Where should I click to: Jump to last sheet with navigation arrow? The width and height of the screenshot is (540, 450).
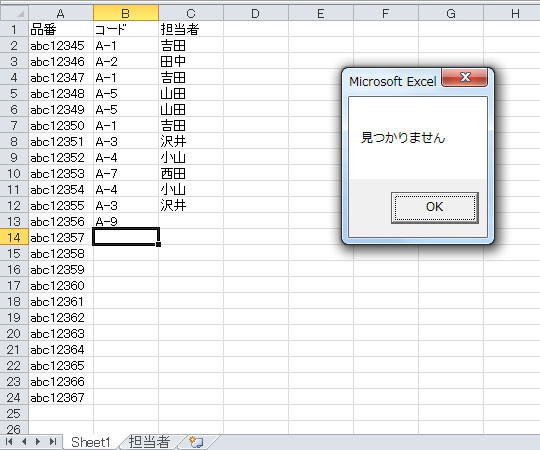pyautogui.click(x=53, y=441)
